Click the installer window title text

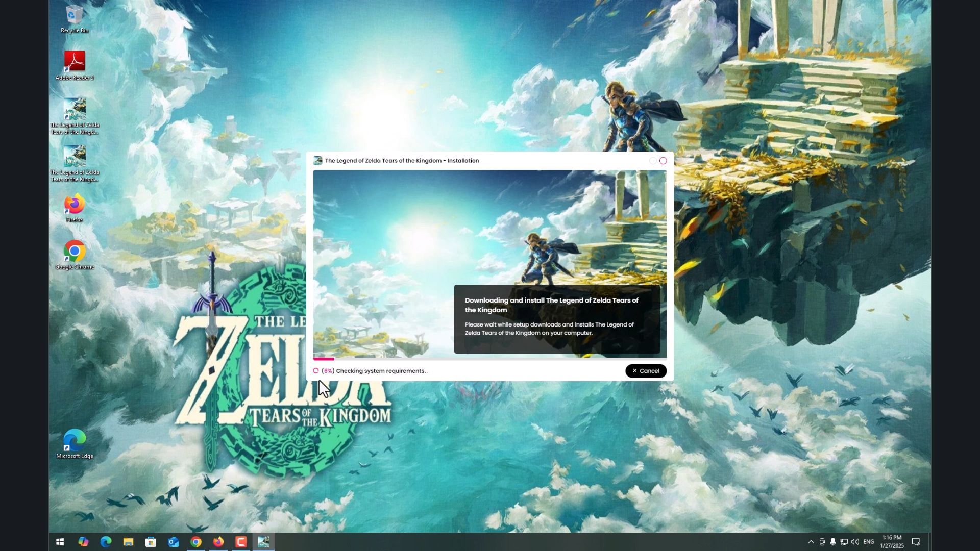(402, 161)
